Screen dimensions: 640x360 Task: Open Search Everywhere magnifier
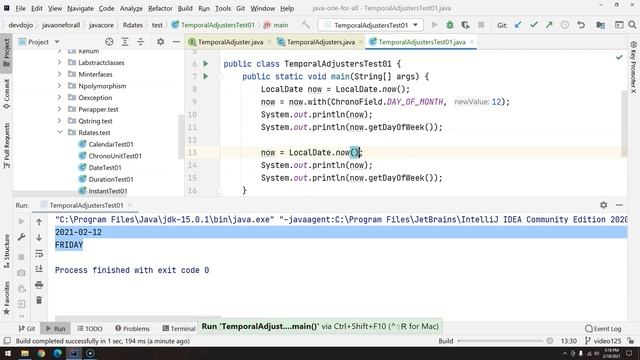coord(632,25)
